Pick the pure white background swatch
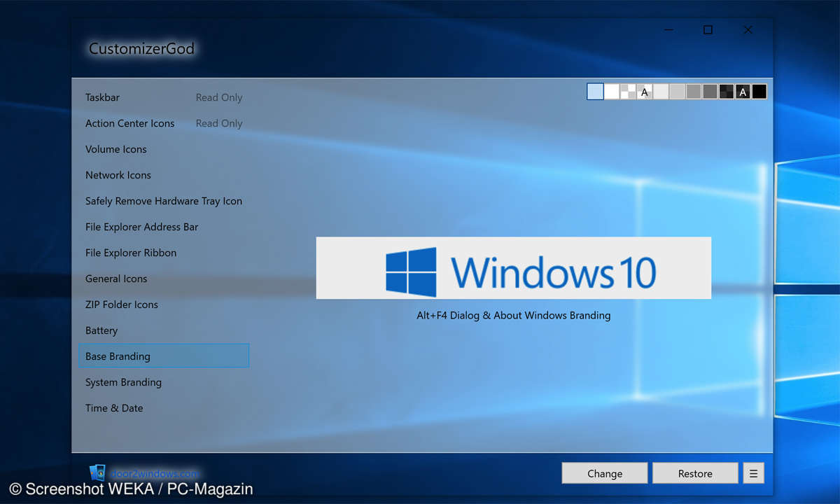 point(612,92)
